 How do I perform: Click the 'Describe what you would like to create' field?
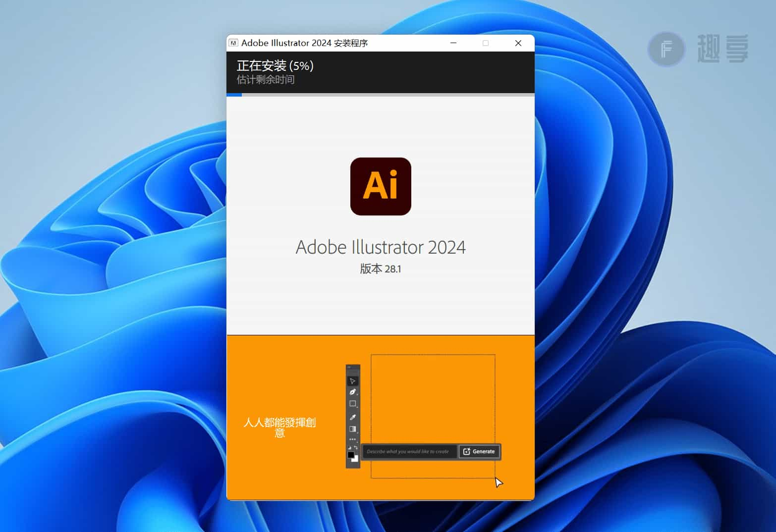409,451
